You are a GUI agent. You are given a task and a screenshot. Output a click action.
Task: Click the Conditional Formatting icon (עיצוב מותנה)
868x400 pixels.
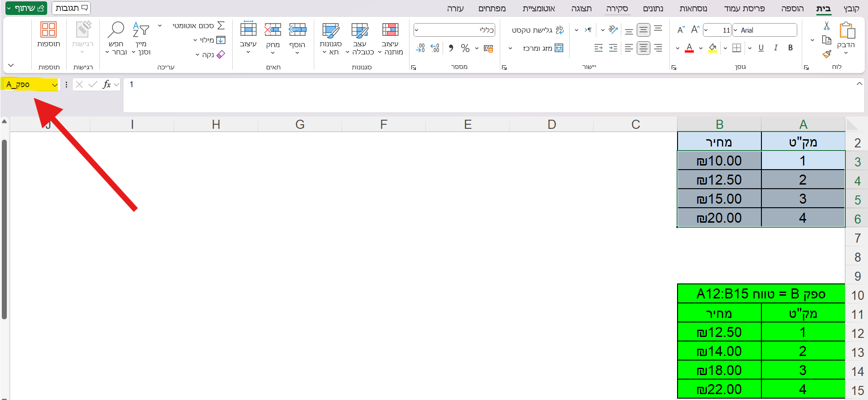click(x=390, y=30)
